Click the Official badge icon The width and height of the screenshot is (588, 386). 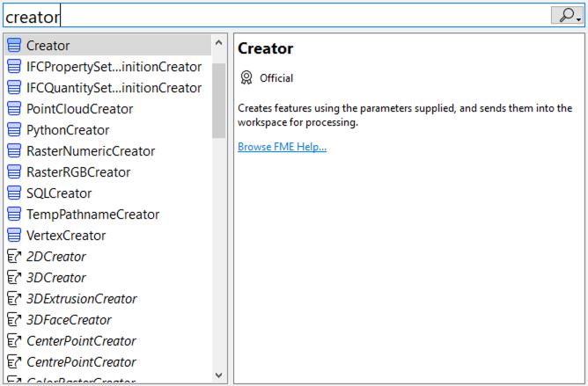pyautogui.click(x=246, y=78)
